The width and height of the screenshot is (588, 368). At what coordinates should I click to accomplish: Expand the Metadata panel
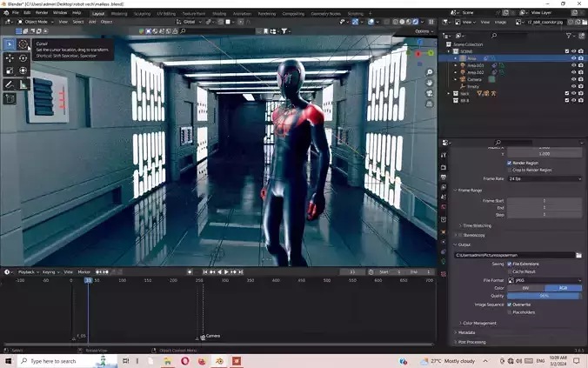tap(464, 332)
